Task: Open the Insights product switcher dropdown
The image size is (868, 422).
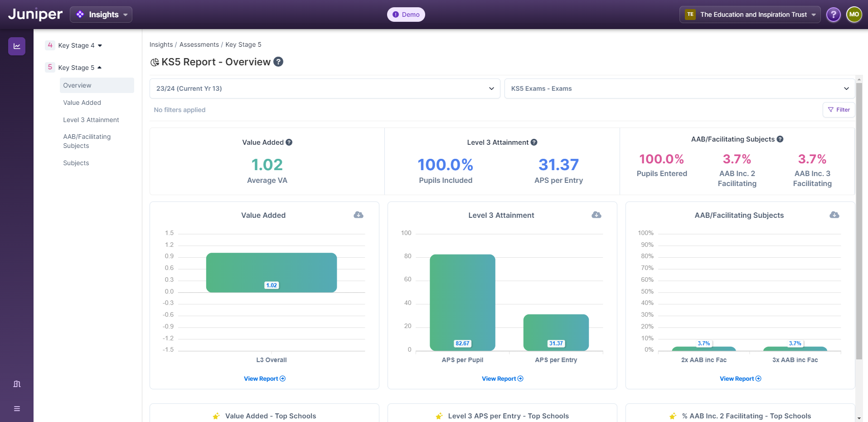Action: [x=101, y=15]
